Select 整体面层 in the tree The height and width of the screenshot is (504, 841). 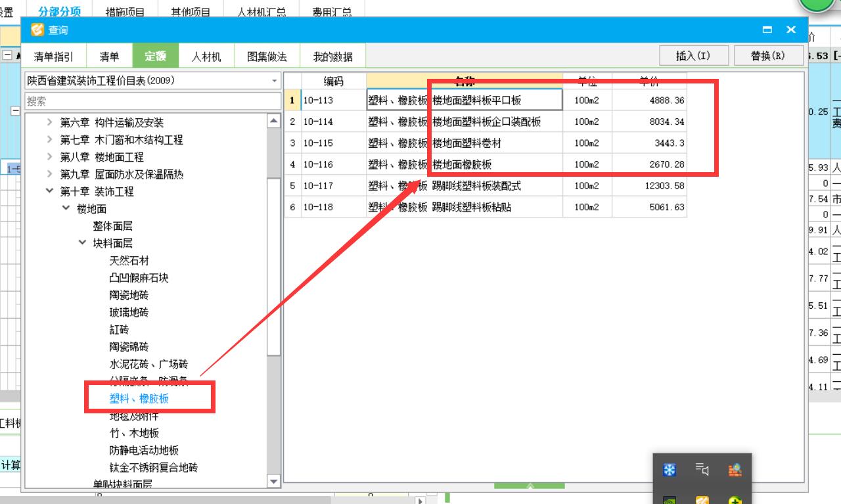(112, 226)
